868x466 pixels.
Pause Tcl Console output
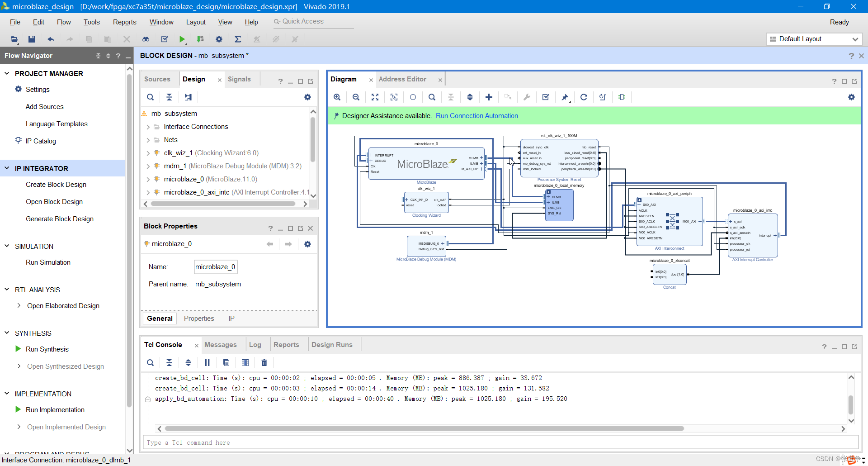[x=207, y=362]
